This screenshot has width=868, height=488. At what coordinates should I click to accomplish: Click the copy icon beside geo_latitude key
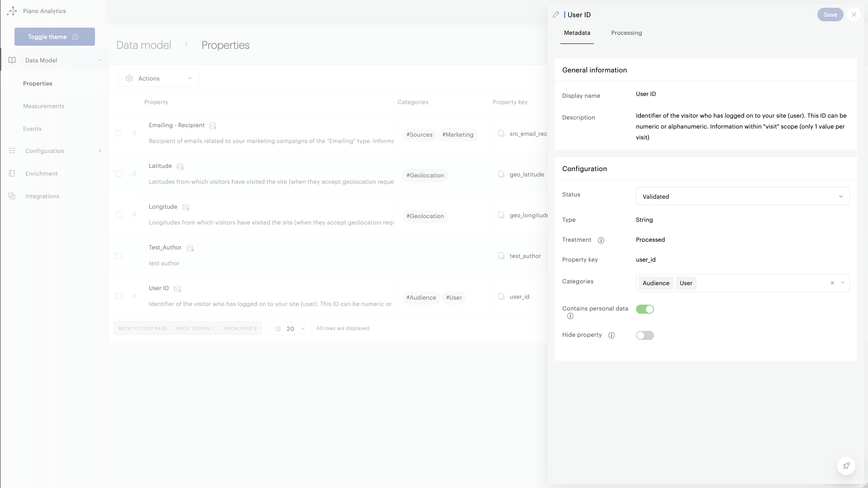(501, 174)
